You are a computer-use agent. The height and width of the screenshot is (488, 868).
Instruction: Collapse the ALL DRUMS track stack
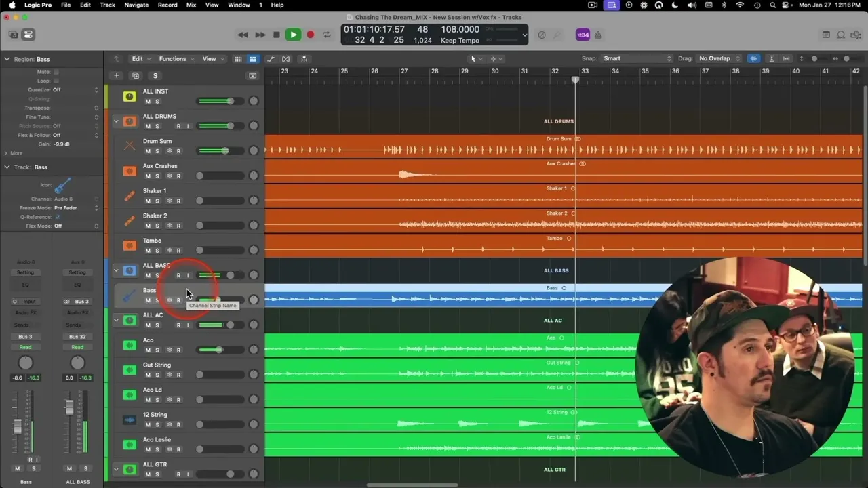coord(116,121)
